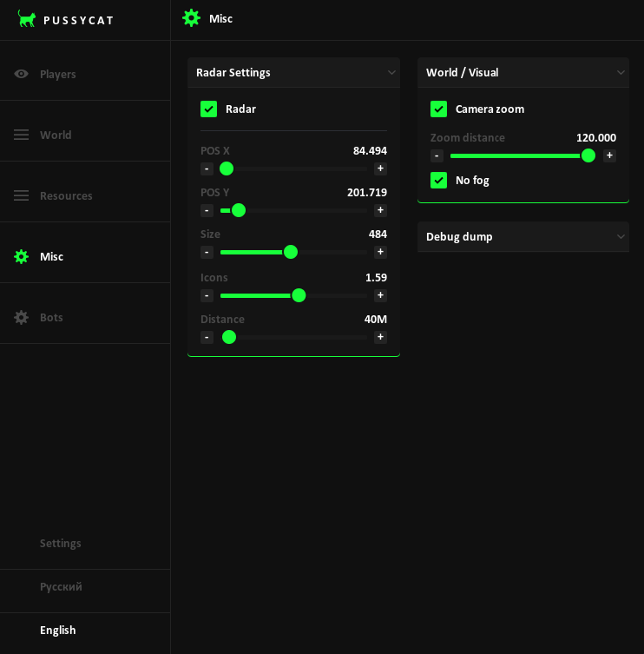Increase Icons scale with plus button

[x=380, y=295]
